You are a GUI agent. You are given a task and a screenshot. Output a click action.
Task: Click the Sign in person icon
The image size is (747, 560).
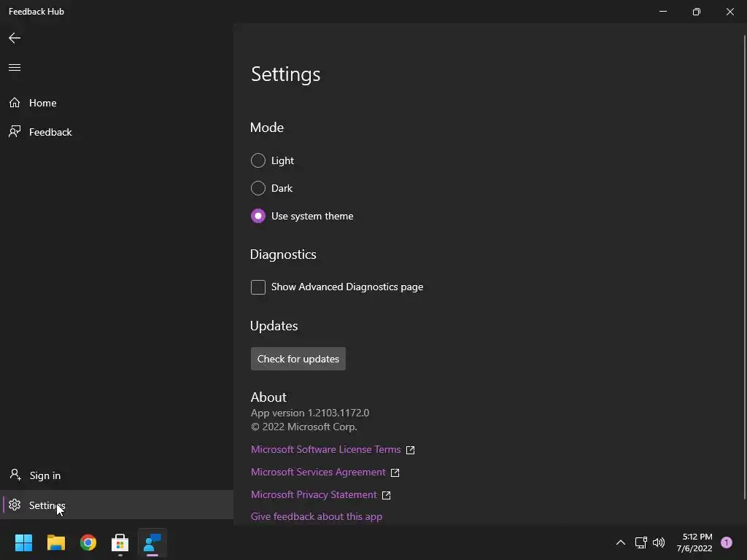click(x=15, y=474)
